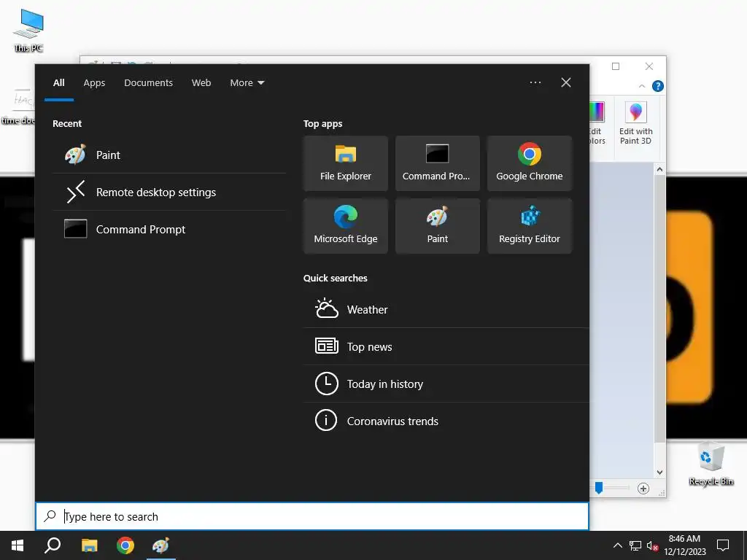
Task: Close the Paint window
Action: point(649,66)
